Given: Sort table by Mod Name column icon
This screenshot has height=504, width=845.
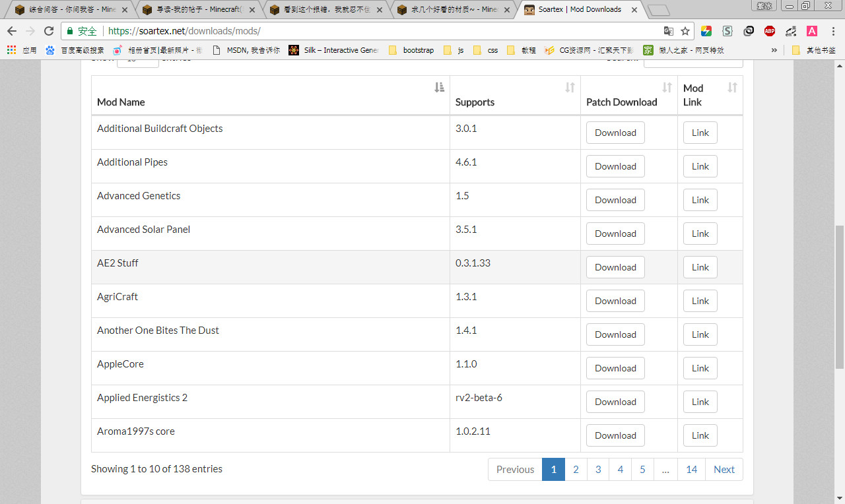Looking at the screenshot, I should click(x=439, y=88).
